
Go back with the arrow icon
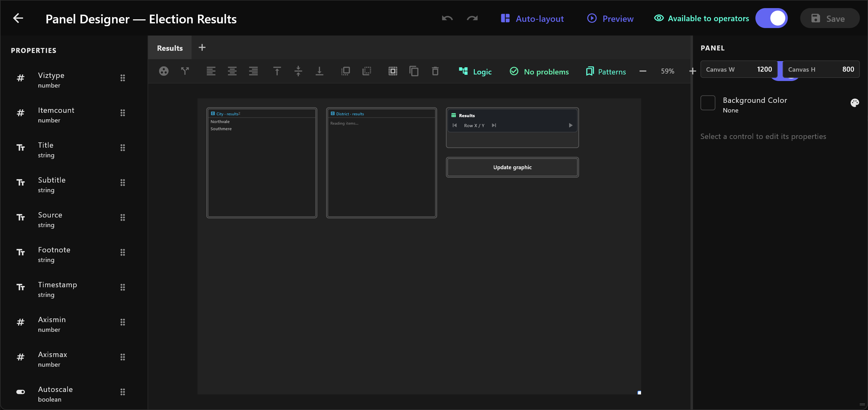pyautogui.click(x=18, y=18)
